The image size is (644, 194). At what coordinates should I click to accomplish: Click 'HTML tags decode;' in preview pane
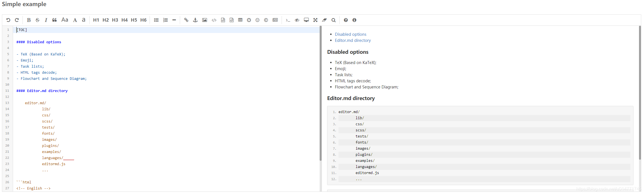pos(353,81)
